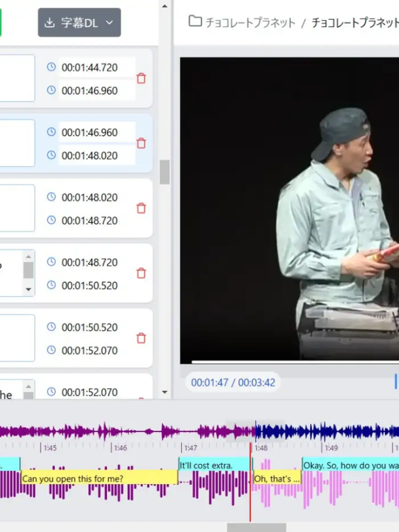Click the subtitle list scrollbar up arrow

coord(165,6)
